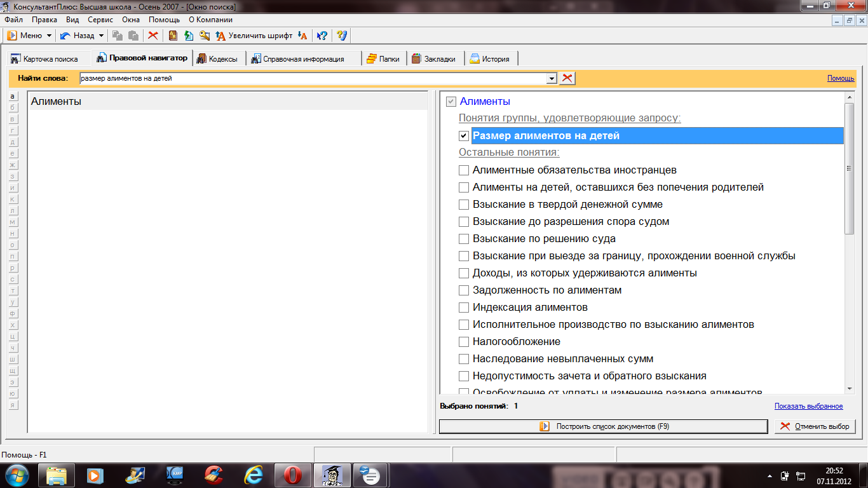
Task: Open Windows Explorer folder taskbar icon
Action: 57,475
